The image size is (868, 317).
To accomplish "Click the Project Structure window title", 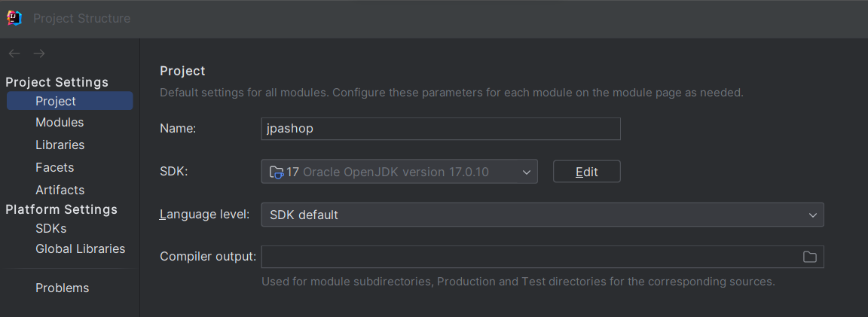I will pos(81,18).
